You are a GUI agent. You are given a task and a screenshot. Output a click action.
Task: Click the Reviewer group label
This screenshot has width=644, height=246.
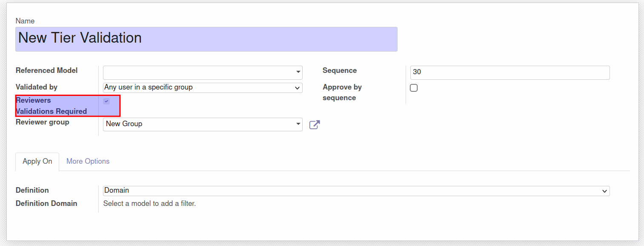click(43, 122)
